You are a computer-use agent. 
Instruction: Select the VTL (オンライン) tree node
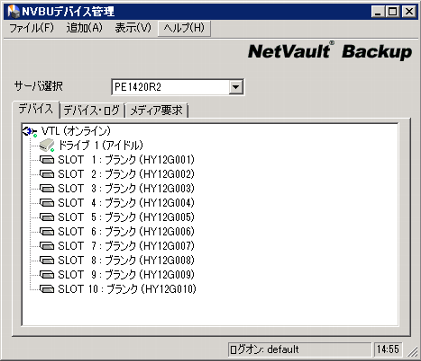tap(76, 131)
